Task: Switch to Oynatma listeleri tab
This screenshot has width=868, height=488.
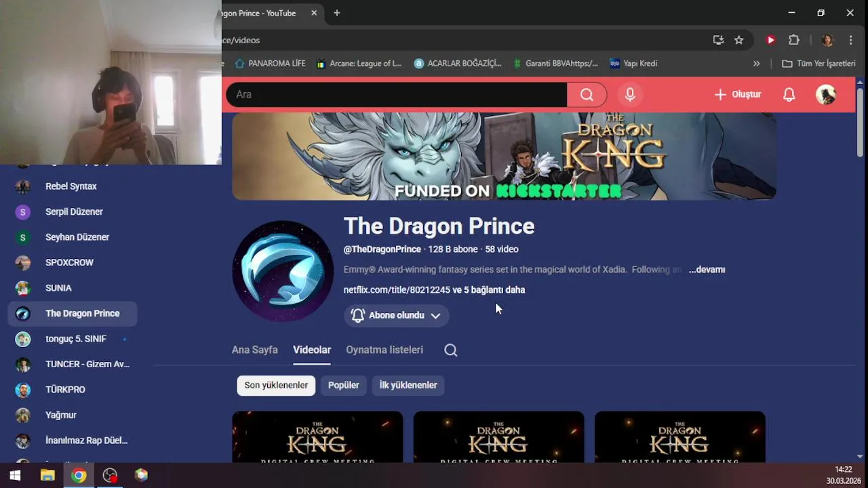Action: tap(384, 350)
